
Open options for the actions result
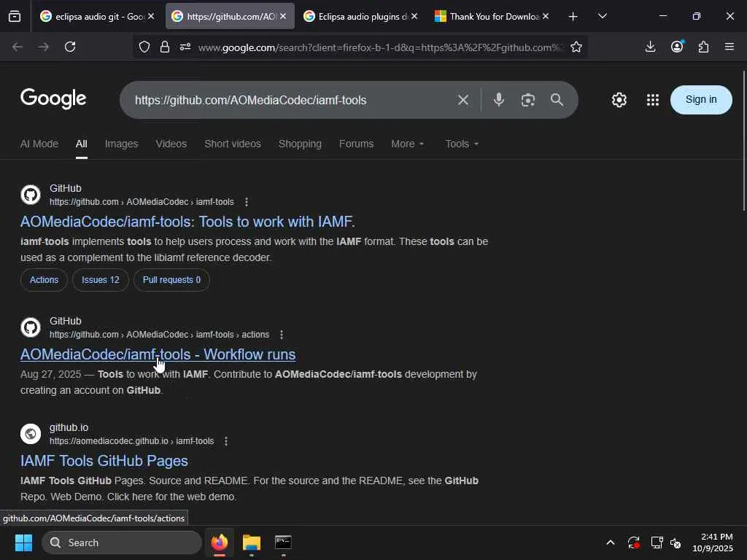(282, 335)
